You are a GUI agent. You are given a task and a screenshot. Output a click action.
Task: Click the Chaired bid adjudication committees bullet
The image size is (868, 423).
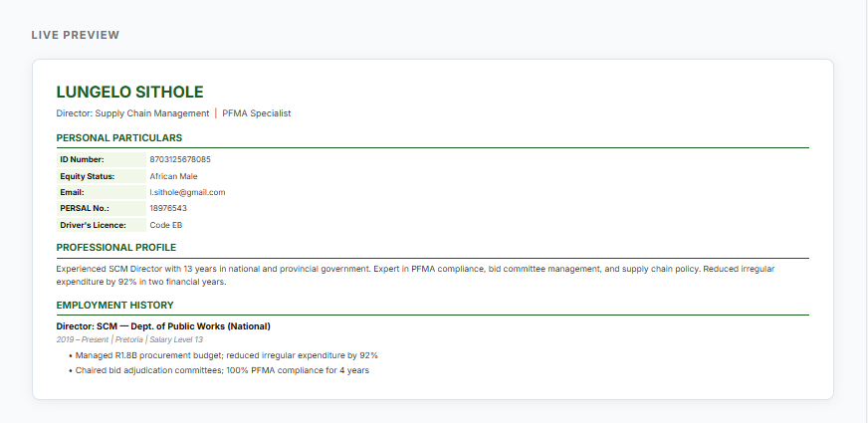tap(222, 370)
